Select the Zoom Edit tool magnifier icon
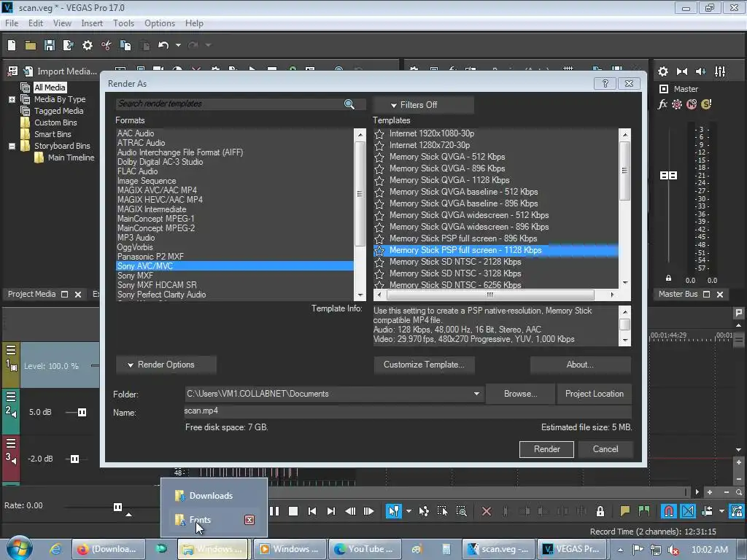This screenshot has height=560, width=747. pyautogui.click(x=461, y=511)
